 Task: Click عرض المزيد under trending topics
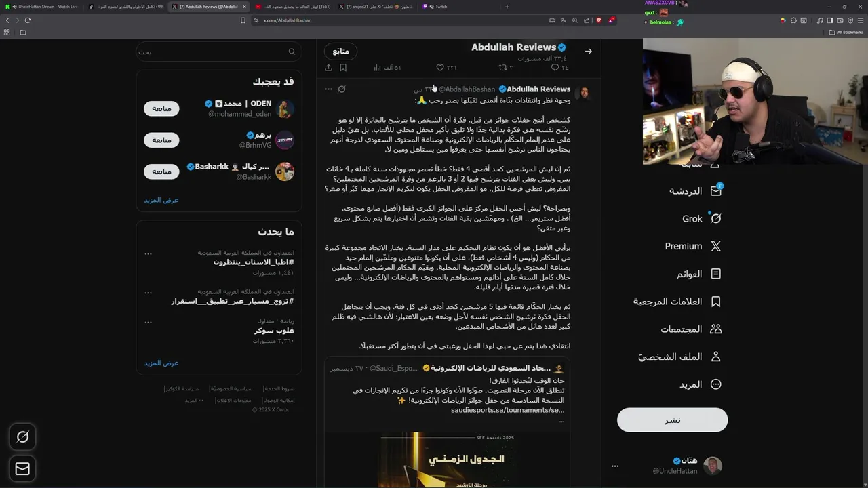click(161, 363)
